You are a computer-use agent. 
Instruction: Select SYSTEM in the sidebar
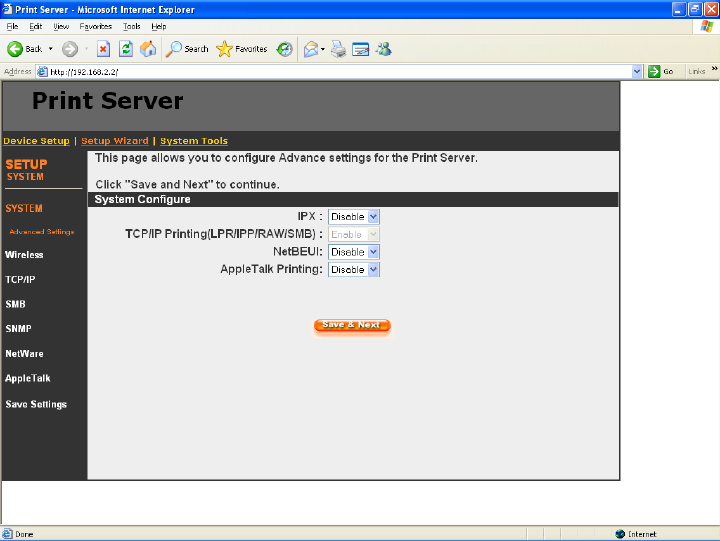click(x=24, y=209)
